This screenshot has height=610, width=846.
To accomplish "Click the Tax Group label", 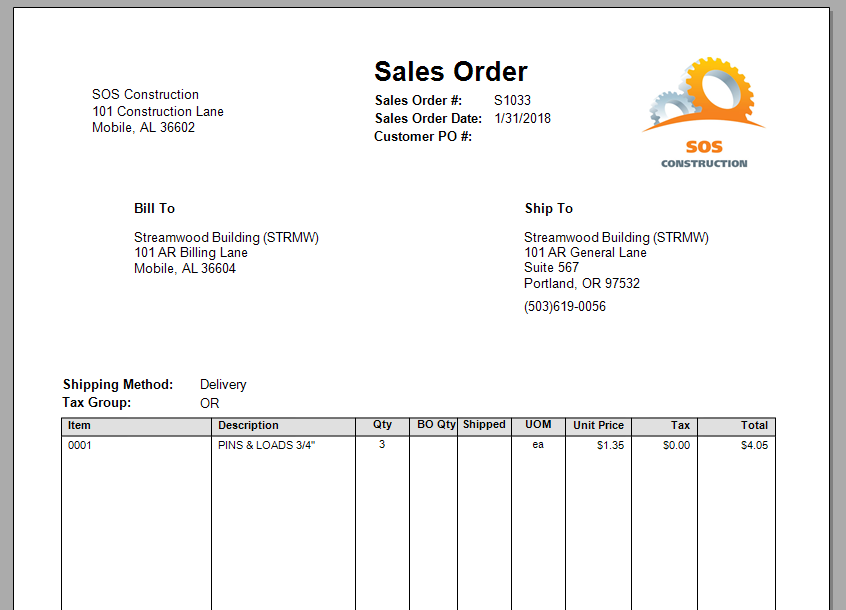I will tap(97, 402).
